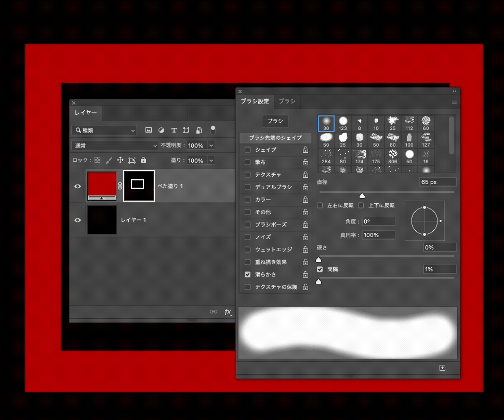
Task: Toggle lock icon for ノイズ
Action: [x=306, y=237]
